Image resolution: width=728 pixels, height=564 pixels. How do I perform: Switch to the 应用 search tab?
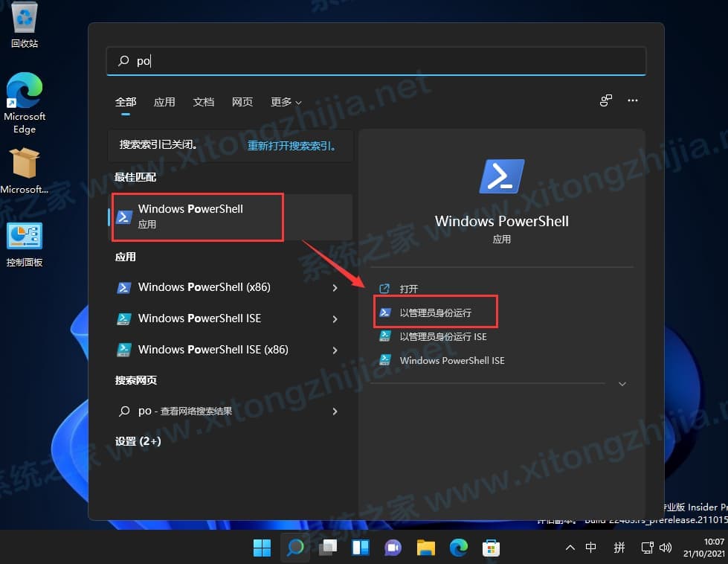tap(164, 102)
